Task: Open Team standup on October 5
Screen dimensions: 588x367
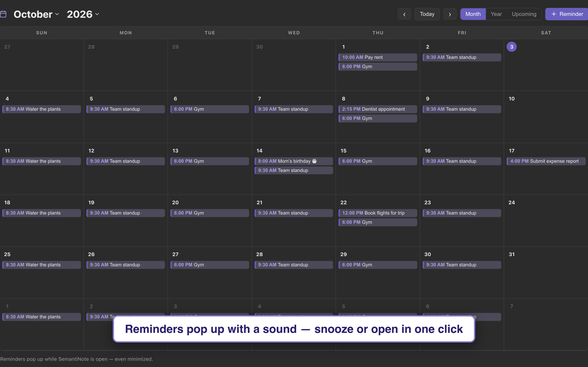Action: (x=126, y=109)
